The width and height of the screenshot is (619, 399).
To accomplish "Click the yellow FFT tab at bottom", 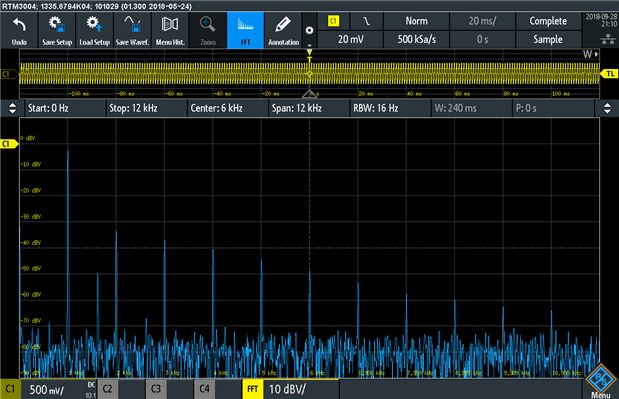I will [x=253, y=389].
